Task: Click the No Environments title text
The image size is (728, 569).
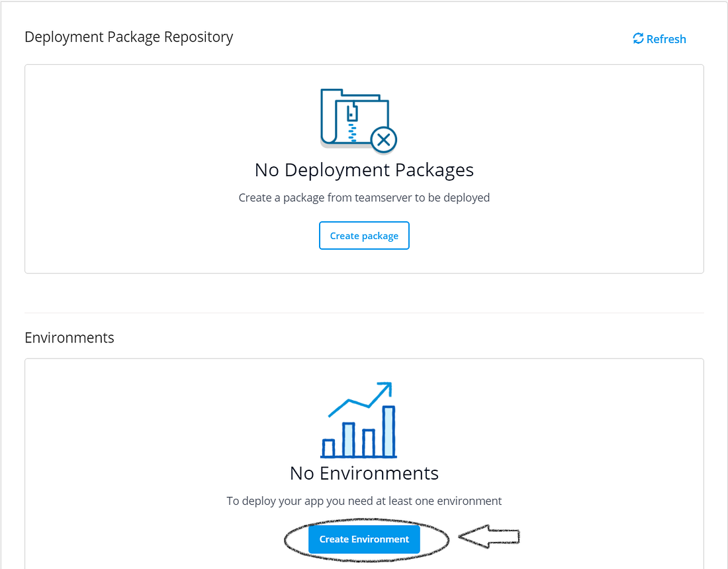Action: pos(364,473)
